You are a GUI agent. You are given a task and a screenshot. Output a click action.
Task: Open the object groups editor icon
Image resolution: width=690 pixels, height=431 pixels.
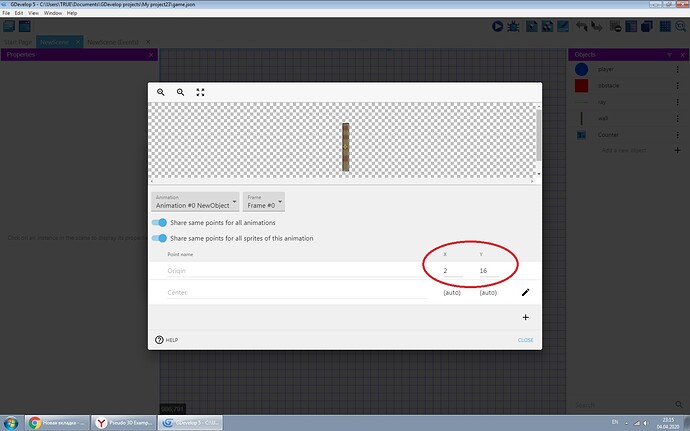coord(547,26)
